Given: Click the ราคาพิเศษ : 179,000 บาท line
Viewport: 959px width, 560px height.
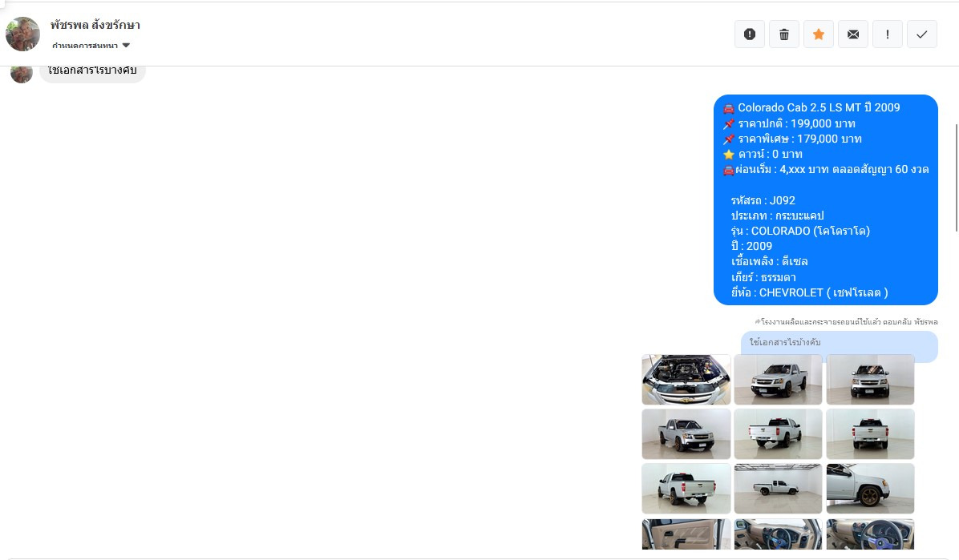Looking at the screenshot, I should [792, 139].
